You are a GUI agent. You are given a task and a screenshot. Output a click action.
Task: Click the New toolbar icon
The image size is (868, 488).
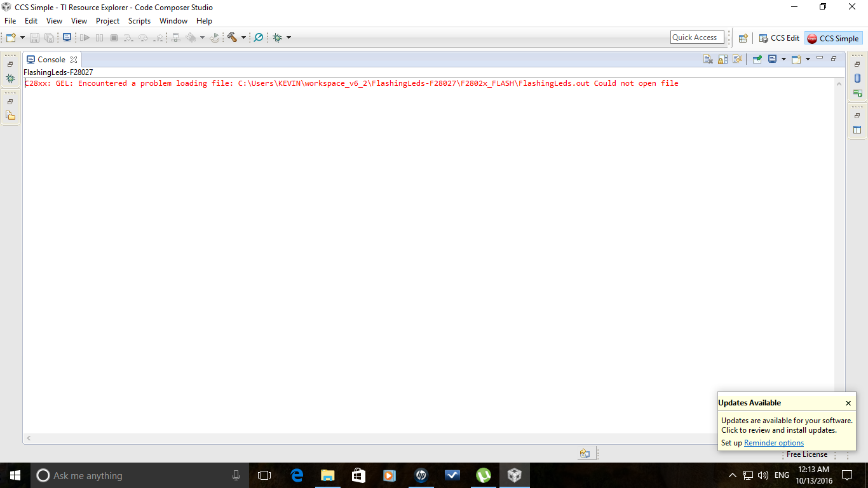11,37
